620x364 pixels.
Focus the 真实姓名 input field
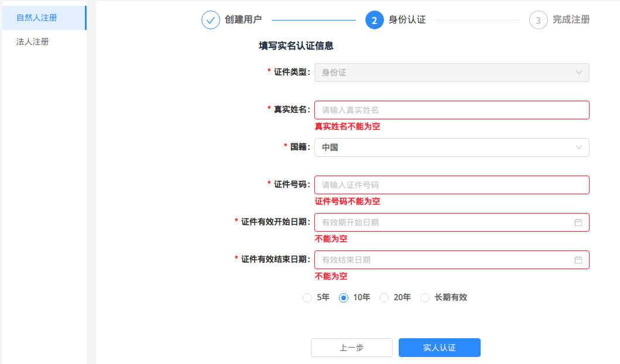coord(451,110)
